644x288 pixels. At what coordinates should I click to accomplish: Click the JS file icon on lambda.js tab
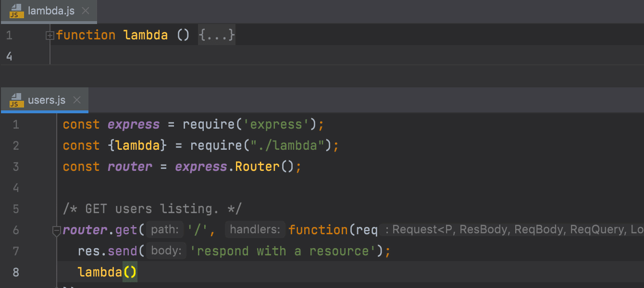16,11
